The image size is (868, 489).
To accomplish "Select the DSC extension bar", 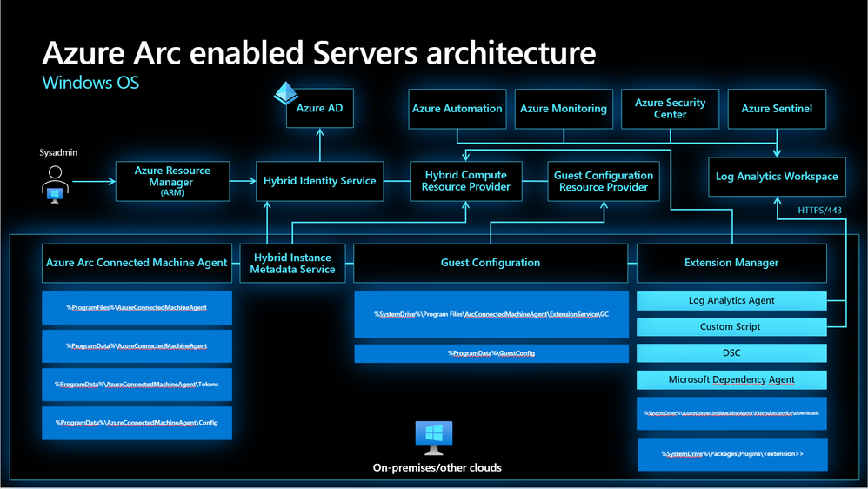I will pos(731,352).
